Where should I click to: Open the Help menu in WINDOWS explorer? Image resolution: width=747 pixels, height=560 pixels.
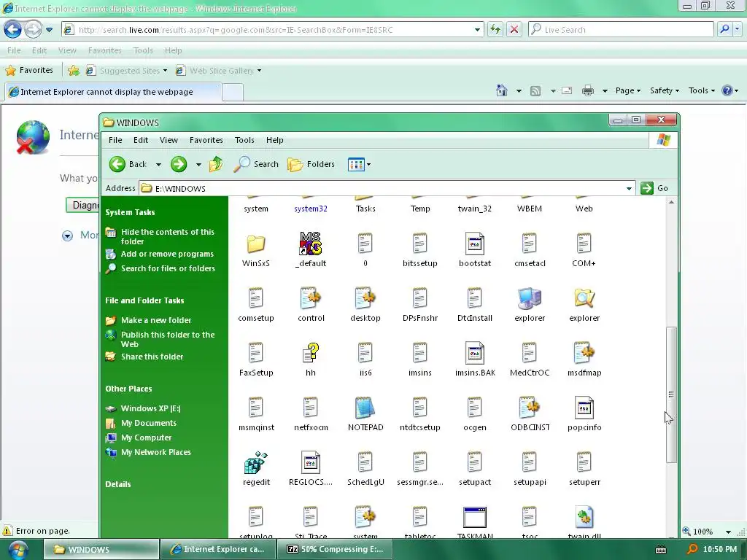[275, 140]
